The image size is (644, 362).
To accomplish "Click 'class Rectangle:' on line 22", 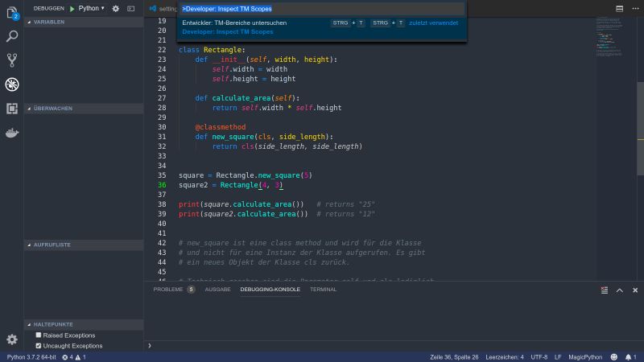I will click(212, 50).
